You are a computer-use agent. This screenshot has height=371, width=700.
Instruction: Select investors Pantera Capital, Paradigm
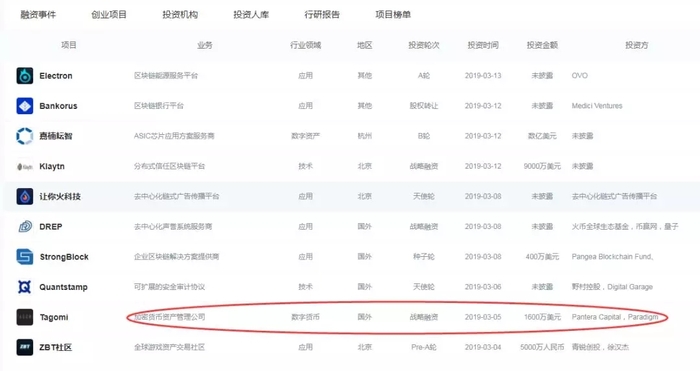pyautogui.click(x=615, y=317)
